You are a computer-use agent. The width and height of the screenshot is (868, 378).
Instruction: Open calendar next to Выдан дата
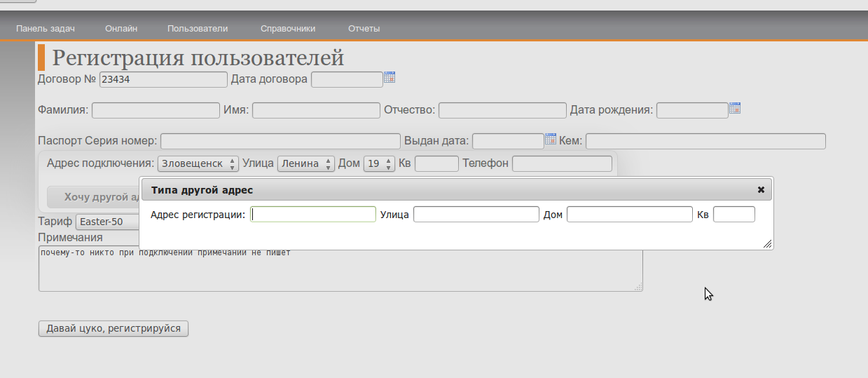pyautogui.click(x=551, y=139)
